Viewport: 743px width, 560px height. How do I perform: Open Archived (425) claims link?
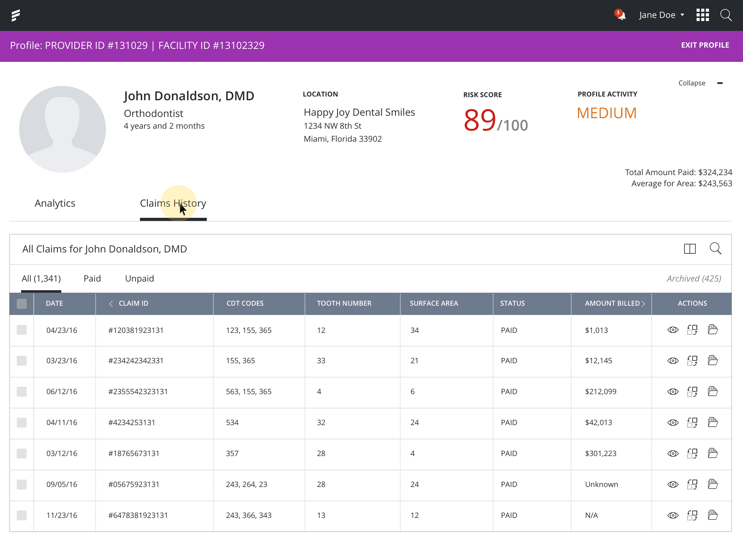[694, 279]
